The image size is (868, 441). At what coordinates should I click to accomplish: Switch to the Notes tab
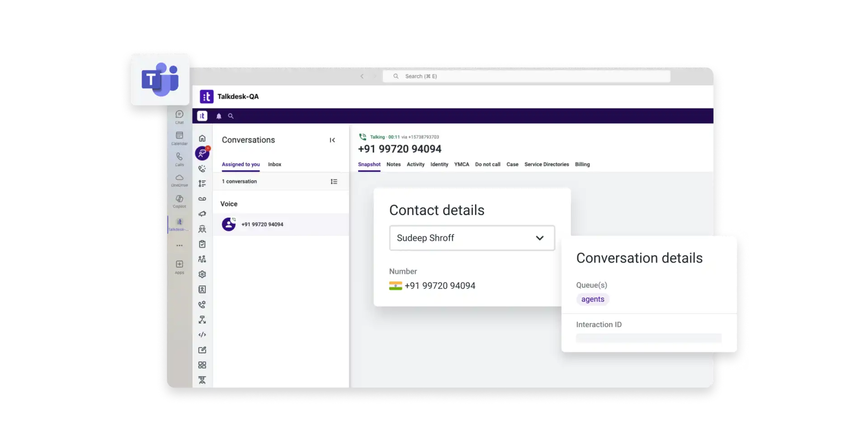[393, 164]
